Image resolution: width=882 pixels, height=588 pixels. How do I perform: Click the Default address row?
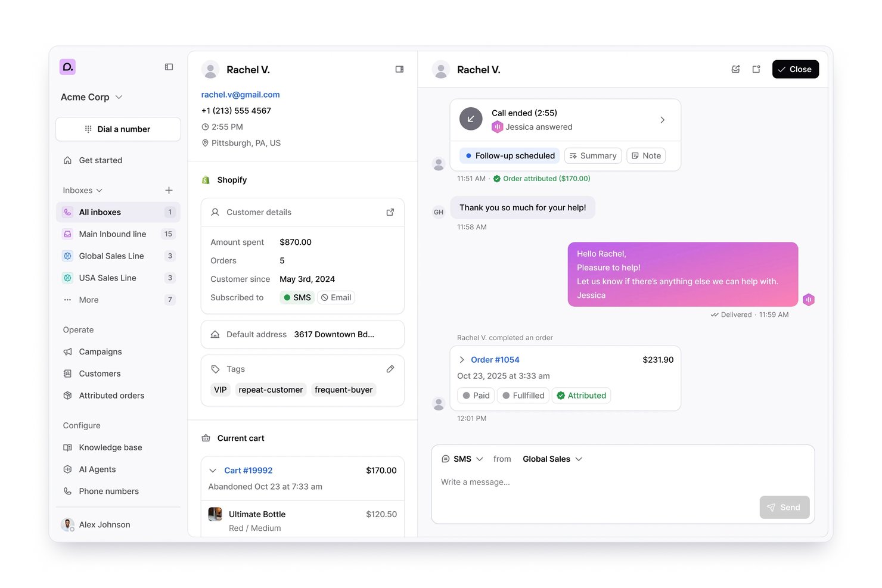pyautogui.click(x=303, y=334)
